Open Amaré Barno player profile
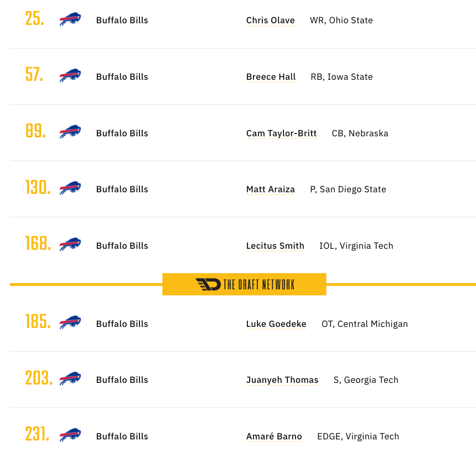The image size is (476, 461). click(274, 437)
